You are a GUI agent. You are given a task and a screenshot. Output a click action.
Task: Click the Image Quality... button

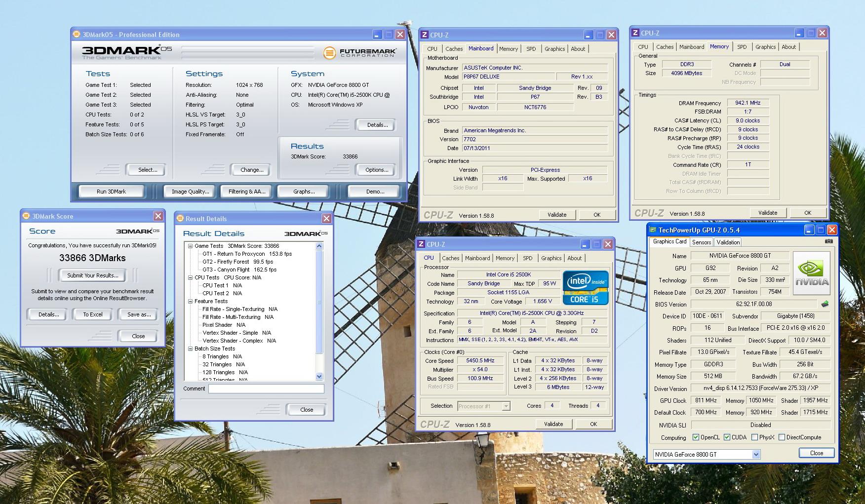click(190, 192)
